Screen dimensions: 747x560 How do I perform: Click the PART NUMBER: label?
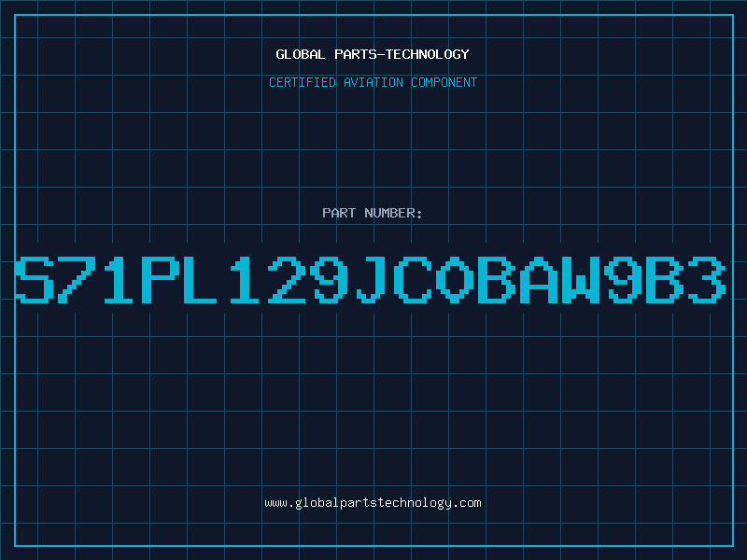point(372,213)
